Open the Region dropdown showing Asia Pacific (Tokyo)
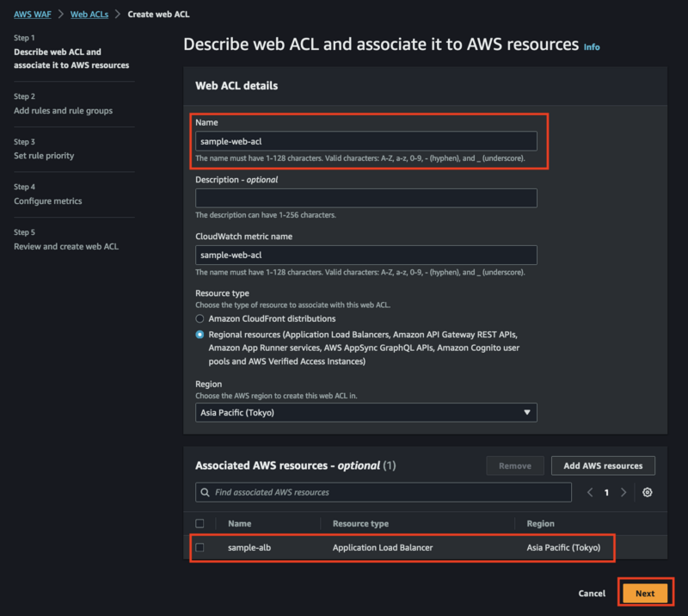 coord(366,413)
